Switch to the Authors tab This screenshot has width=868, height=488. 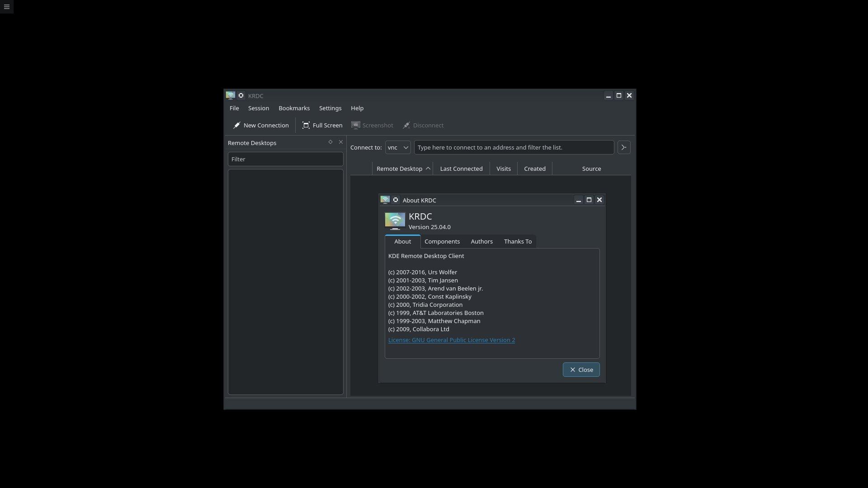(x=481, y=241)
